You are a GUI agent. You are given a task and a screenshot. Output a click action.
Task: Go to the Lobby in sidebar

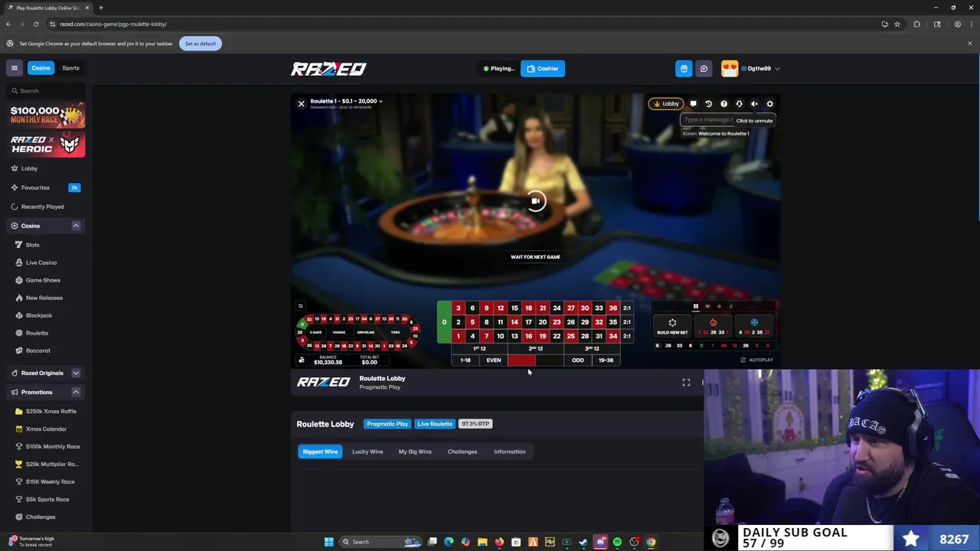pyautogui.click(x=29, y=168)
